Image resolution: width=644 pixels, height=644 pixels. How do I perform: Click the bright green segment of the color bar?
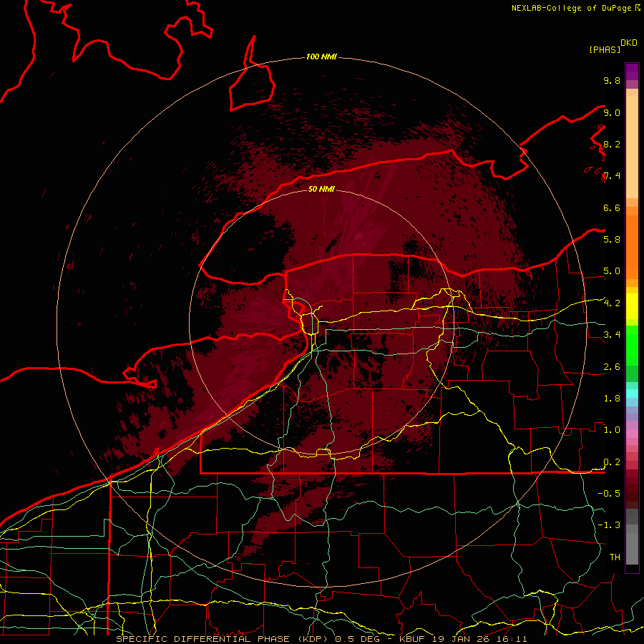coord(632,345)
